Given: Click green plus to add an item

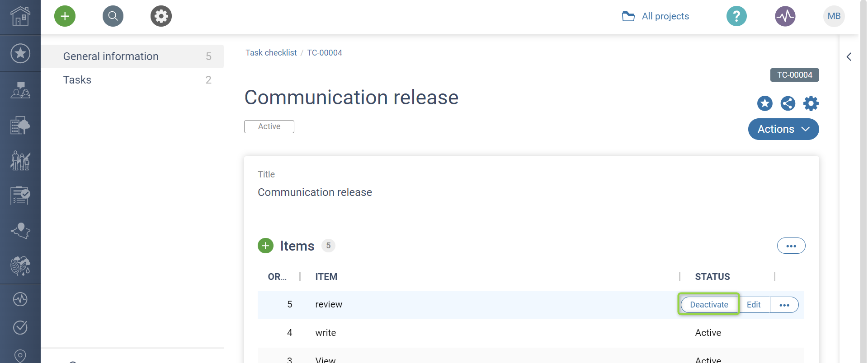Looking at the screenshot, I should pyautogui.click(x=265, y=246).
